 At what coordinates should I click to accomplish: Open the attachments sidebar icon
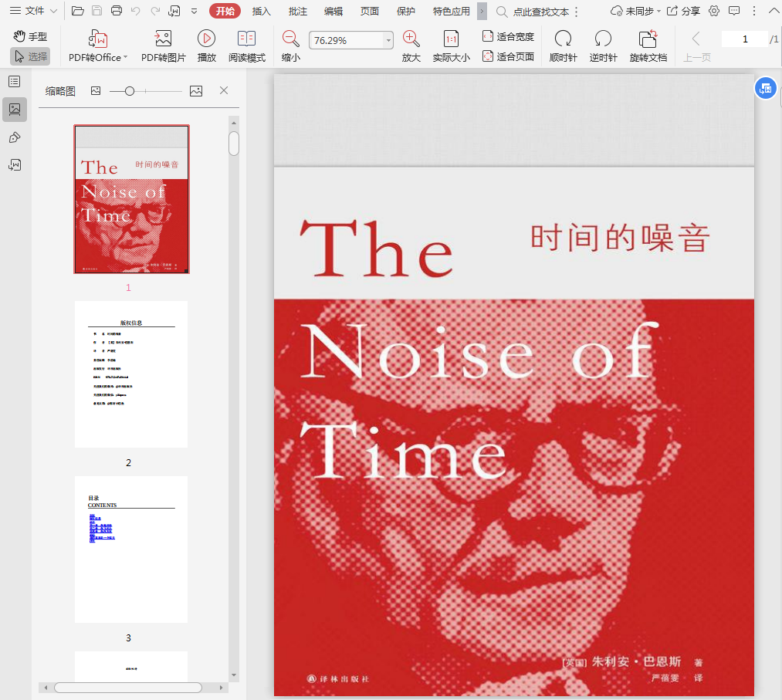(x=15, y=164)
